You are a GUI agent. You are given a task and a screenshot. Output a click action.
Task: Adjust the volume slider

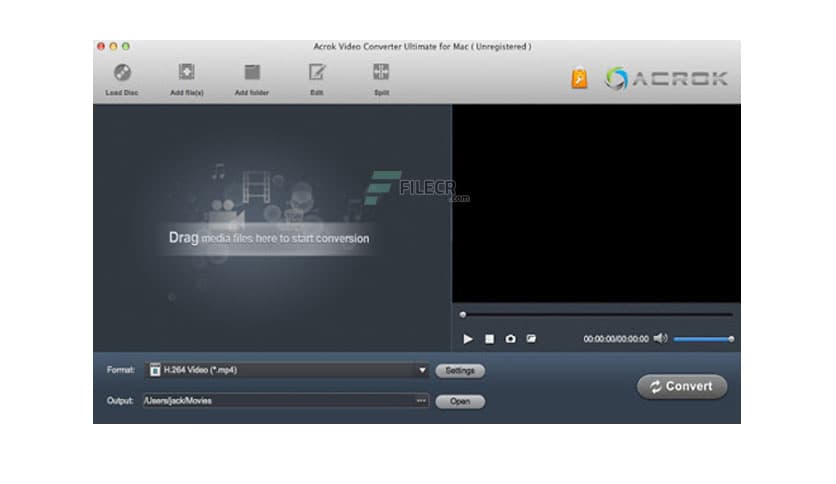pos(704,339)
